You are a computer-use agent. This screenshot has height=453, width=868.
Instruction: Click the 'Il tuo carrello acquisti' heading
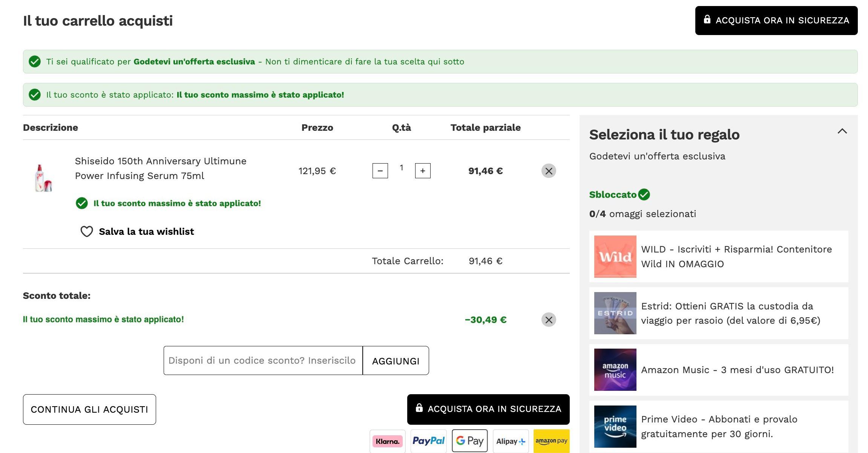[98, 21]
